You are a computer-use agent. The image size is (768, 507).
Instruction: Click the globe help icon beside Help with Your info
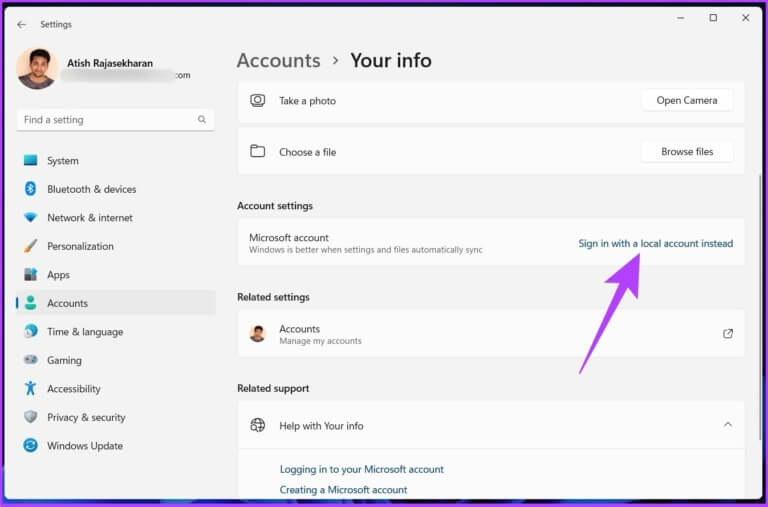(x=258, y=425)
